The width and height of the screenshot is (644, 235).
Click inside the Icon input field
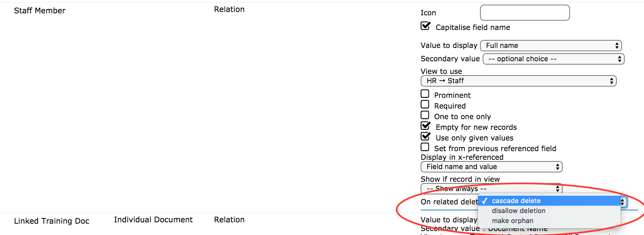(x=524, y=12)
